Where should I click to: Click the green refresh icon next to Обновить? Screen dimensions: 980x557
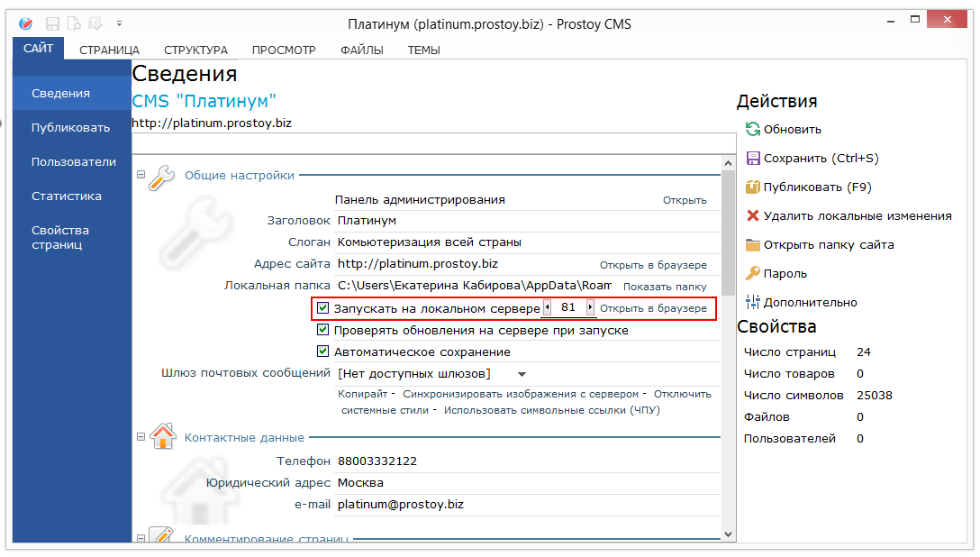[752, 129]
